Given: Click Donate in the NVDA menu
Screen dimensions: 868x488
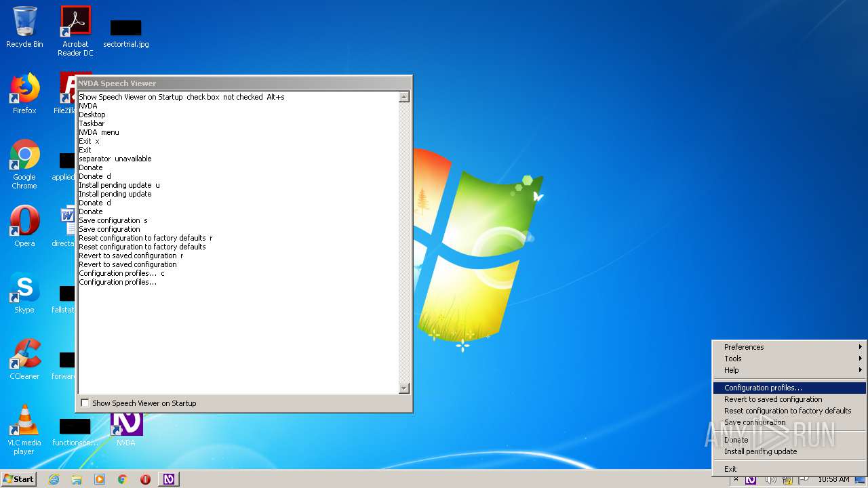Looking at the screenshot, I should pos(790,440).
